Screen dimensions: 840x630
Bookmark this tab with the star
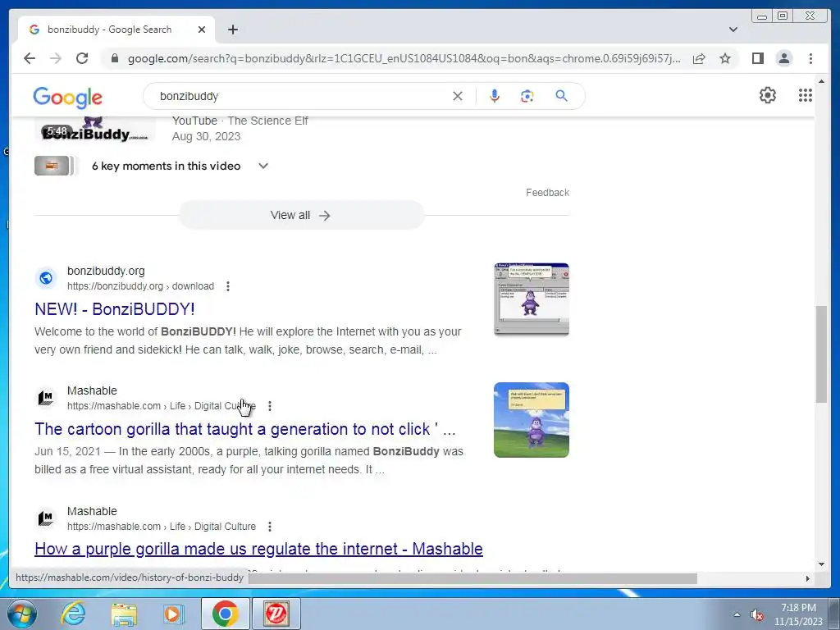(x=725, y=58)
